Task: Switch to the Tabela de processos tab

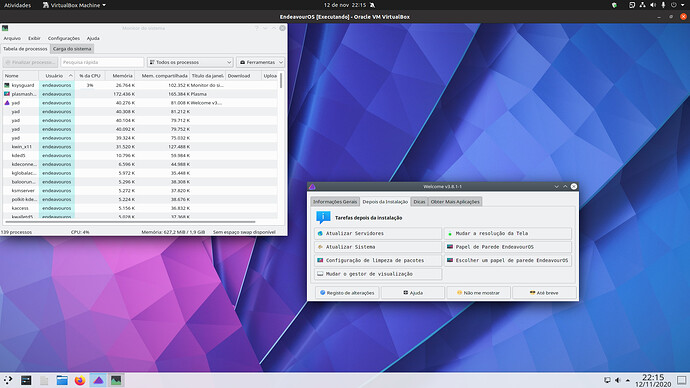Action: pyautogui.click(x=25, y=49)
